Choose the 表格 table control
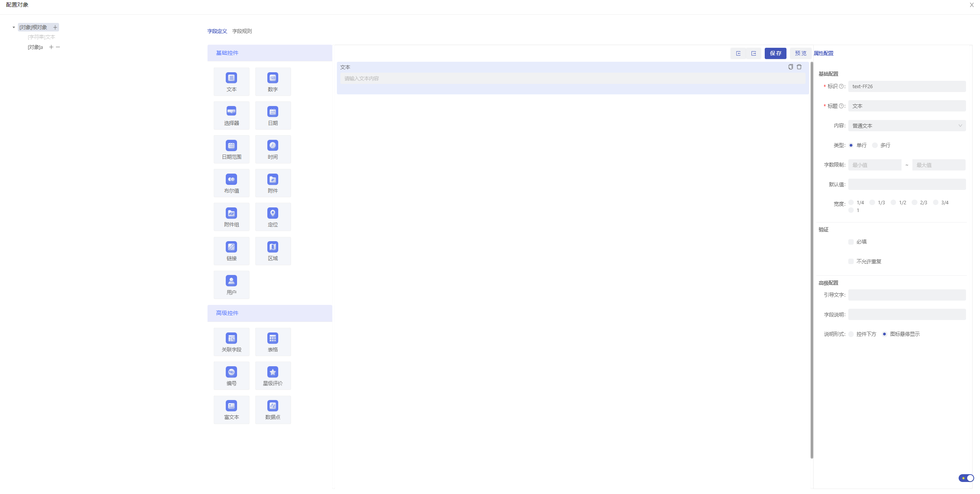Image resolution: width=980 pixels, height=494 pixels. [273, 342]
